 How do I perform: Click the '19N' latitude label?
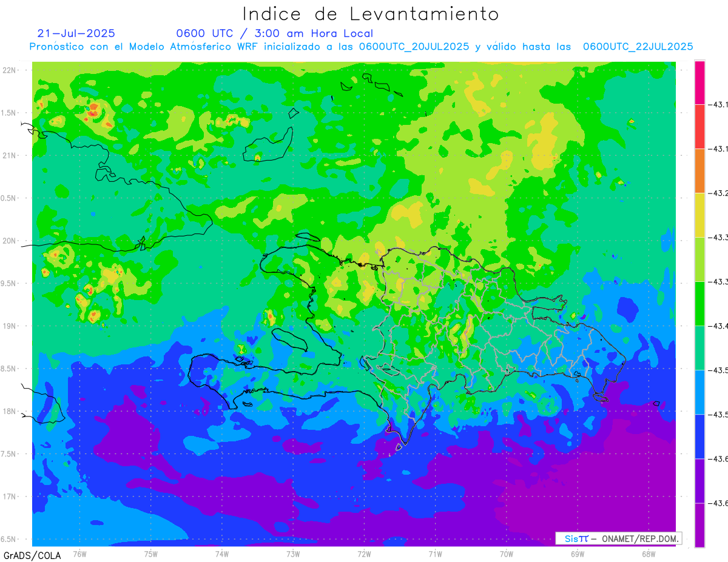(x=10, y=326)
